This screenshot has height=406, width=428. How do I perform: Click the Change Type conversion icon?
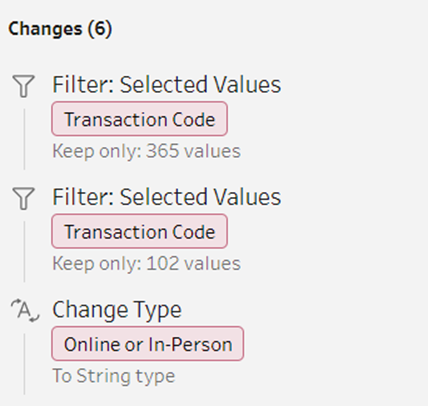(25, 310)
